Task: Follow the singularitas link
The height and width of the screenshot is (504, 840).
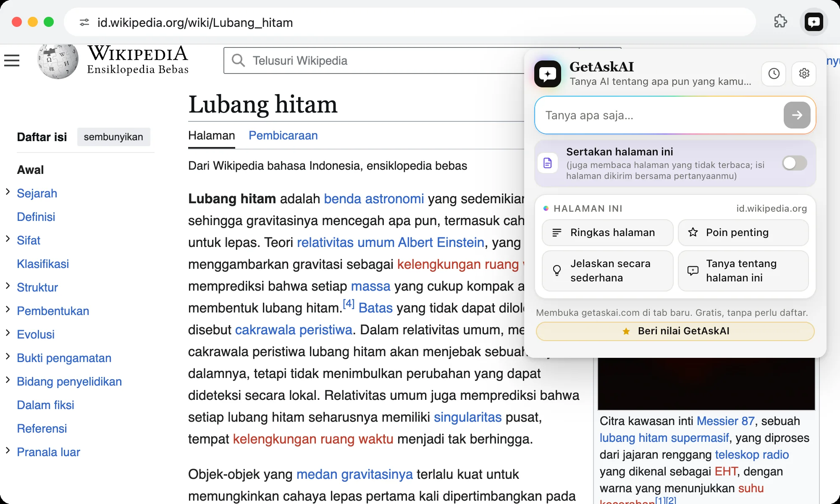Action: click(467, 417)
